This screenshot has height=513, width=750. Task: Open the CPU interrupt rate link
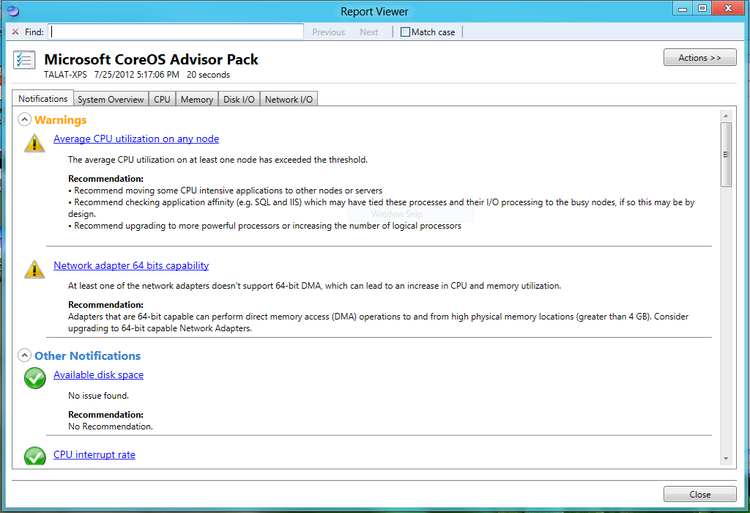point(94,455)
